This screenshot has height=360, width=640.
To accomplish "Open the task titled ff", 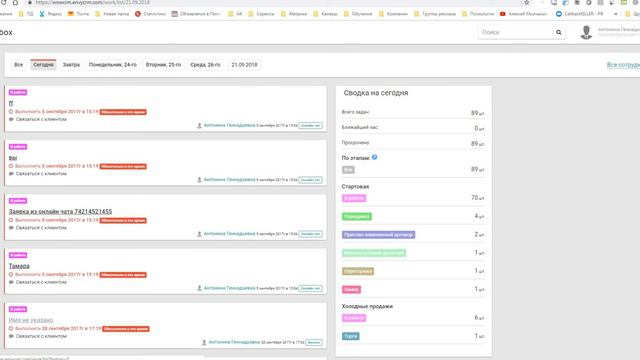I will [x=11, y=103].
